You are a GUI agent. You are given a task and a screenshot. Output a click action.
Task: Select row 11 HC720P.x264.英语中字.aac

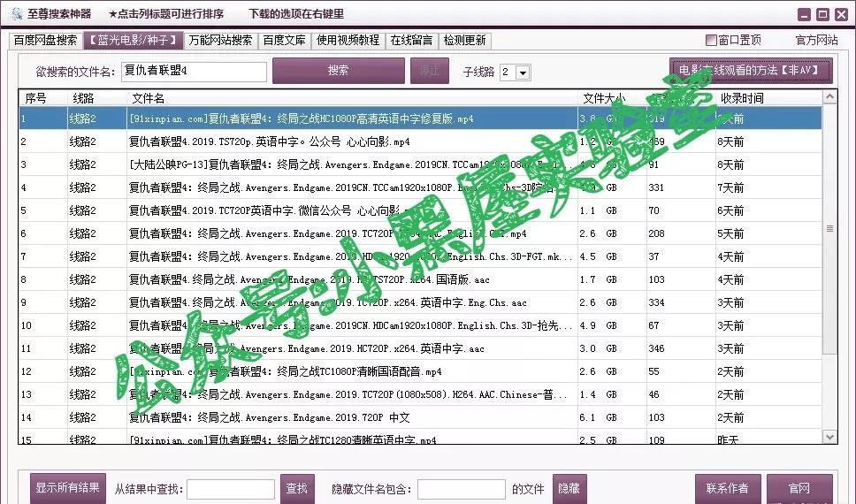click(x=420, y=347)
